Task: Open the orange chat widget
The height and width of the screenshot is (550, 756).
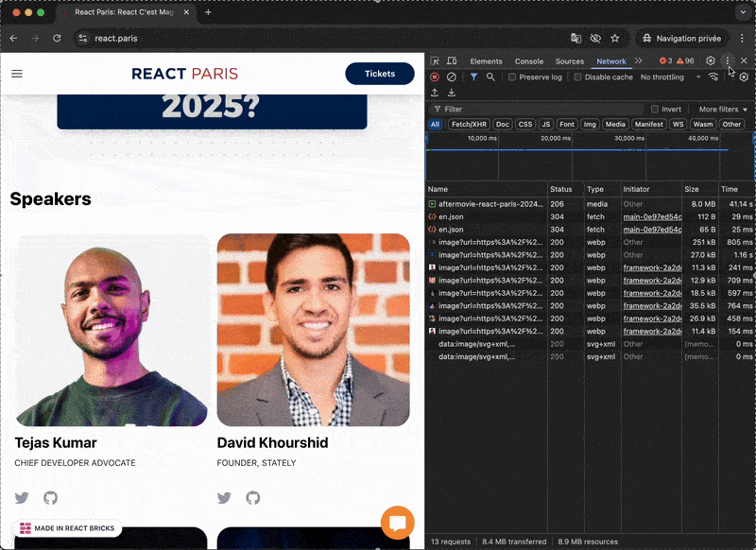Action: (x=397, y=523)
